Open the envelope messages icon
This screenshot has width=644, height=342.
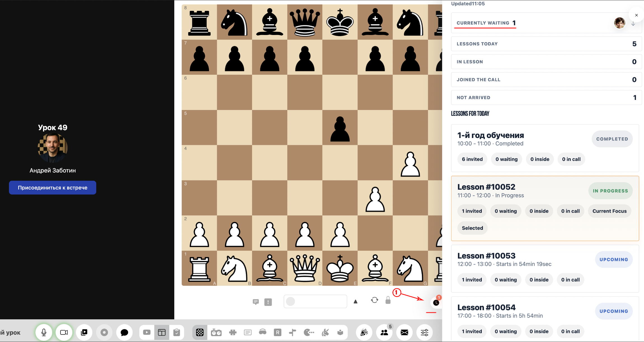(x=405, y=332)
